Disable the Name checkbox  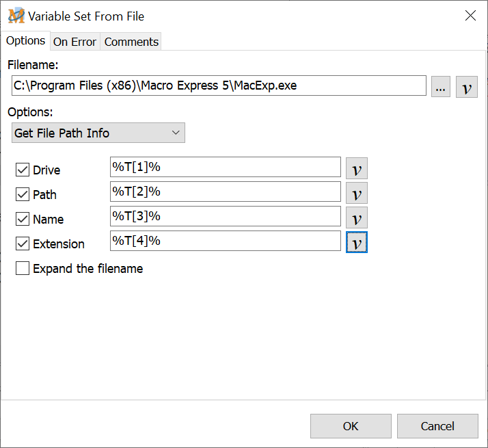point(23,220)
